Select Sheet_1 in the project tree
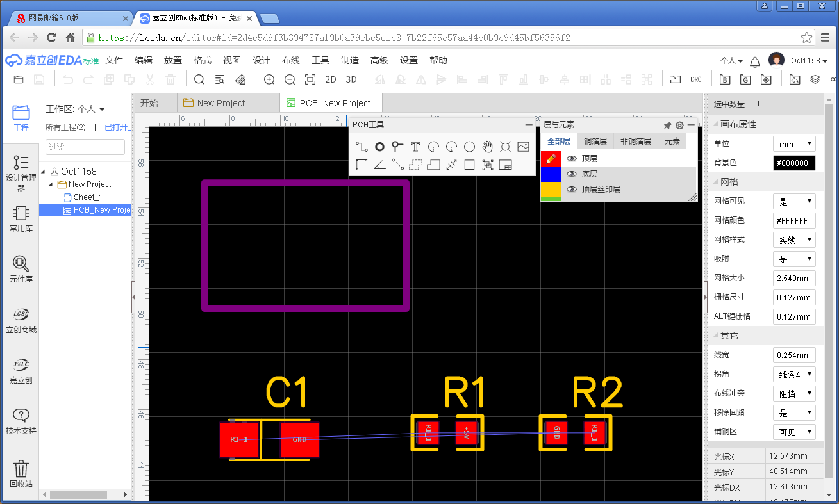 [88, 197]
